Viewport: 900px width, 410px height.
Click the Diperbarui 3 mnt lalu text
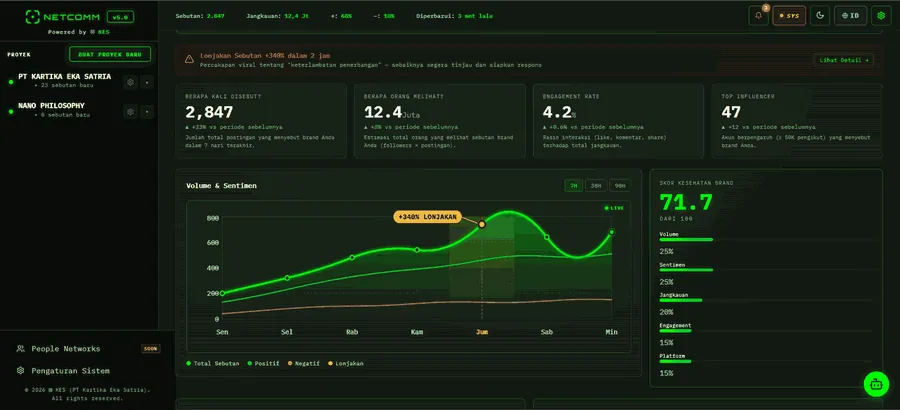(x=454, y=16)
